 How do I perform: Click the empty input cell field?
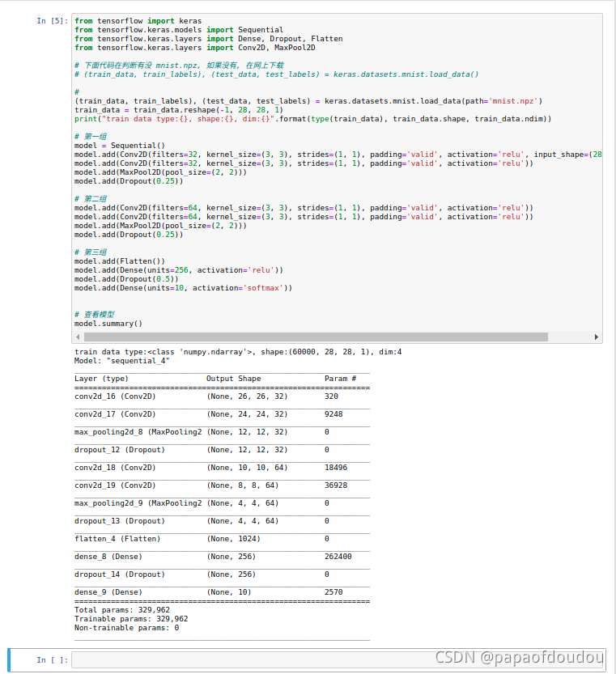tap(338, 659)
